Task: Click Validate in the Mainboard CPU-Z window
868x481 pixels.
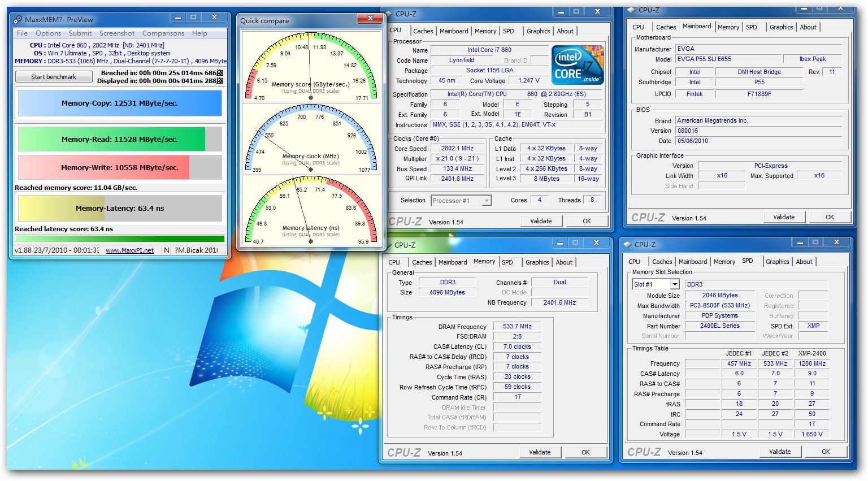Action: coord(783,217)
